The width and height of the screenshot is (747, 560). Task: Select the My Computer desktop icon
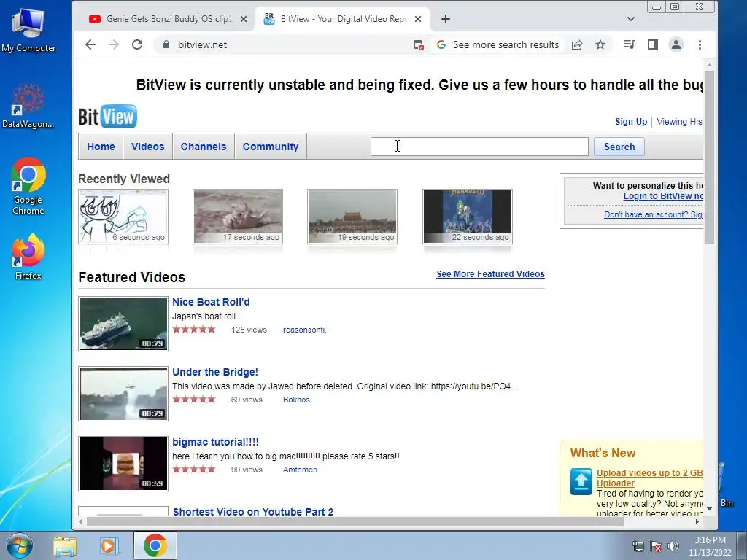28,31
